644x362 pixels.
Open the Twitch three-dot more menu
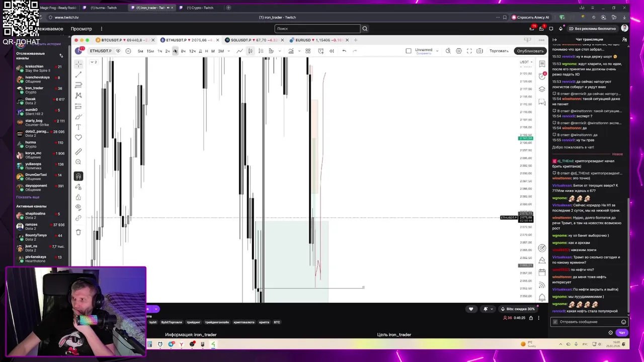[101, 29]
